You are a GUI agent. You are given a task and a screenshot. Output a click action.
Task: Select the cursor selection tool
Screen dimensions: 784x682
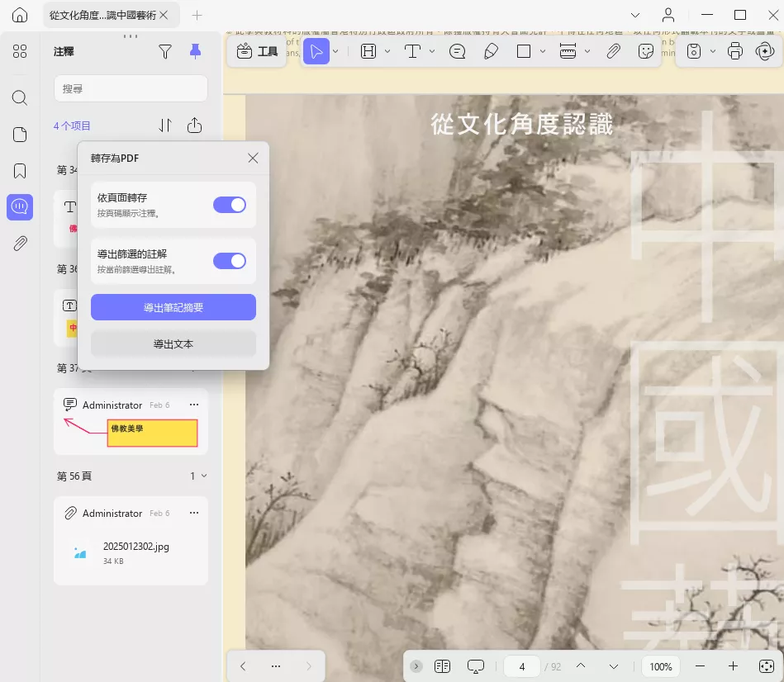point(316,51)
